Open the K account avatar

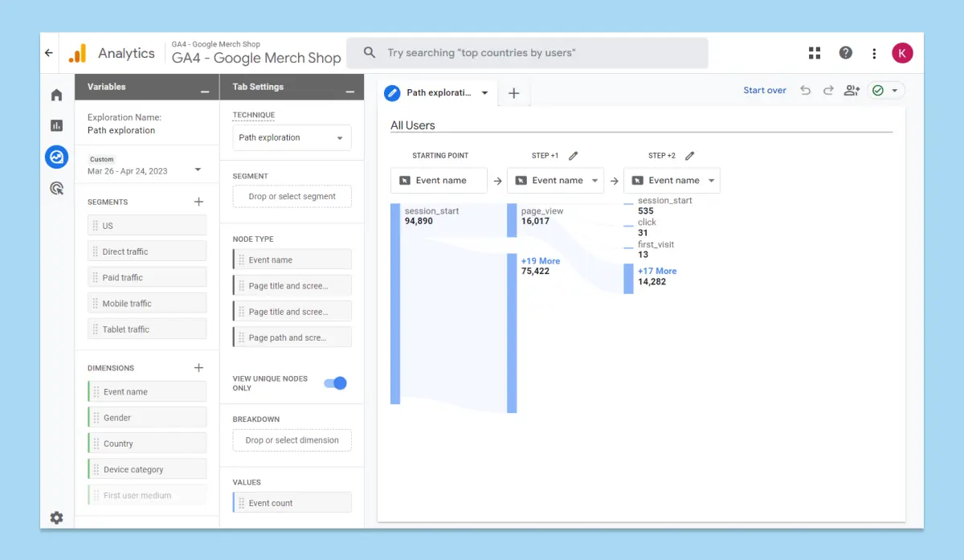tap(902, 53)
